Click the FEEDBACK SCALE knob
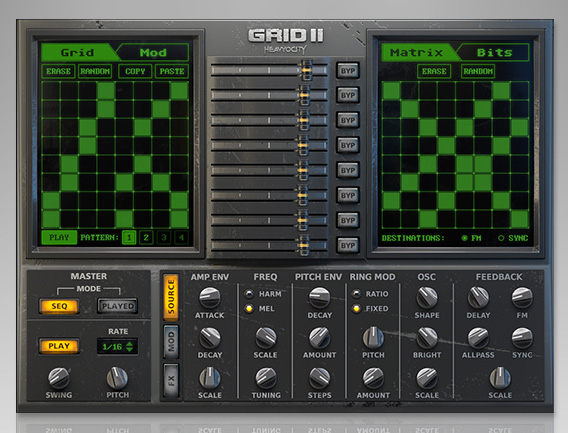 tap(500, 378)
